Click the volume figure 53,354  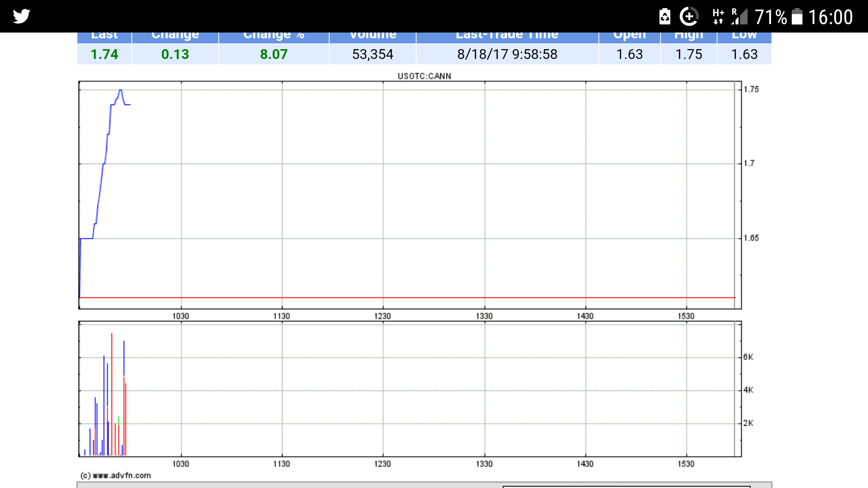point(373,54)
